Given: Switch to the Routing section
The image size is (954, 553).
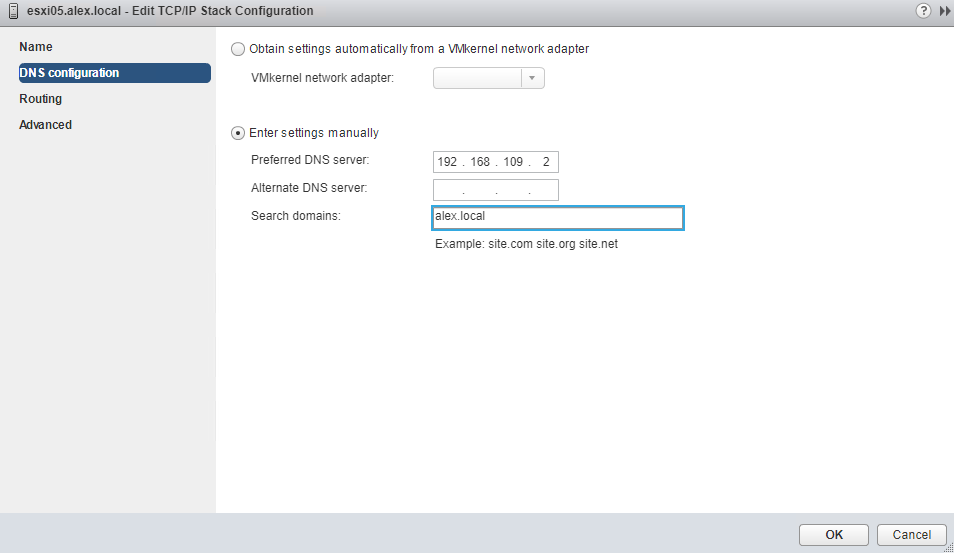Looking at the screenshot, I should coord(40,99).
